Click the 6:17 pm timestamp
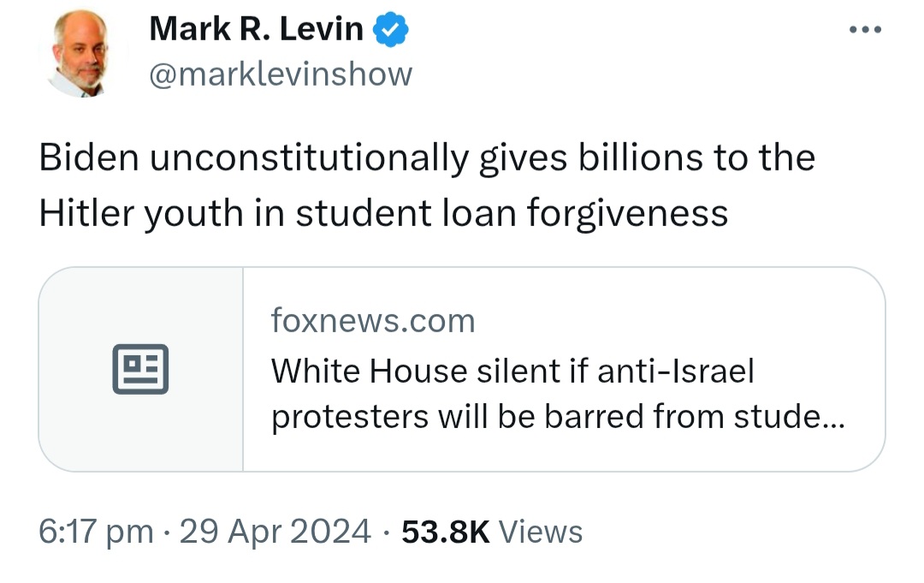Image resolution: width=924 pixels, height=583 pixels. [x=96, y=532]
